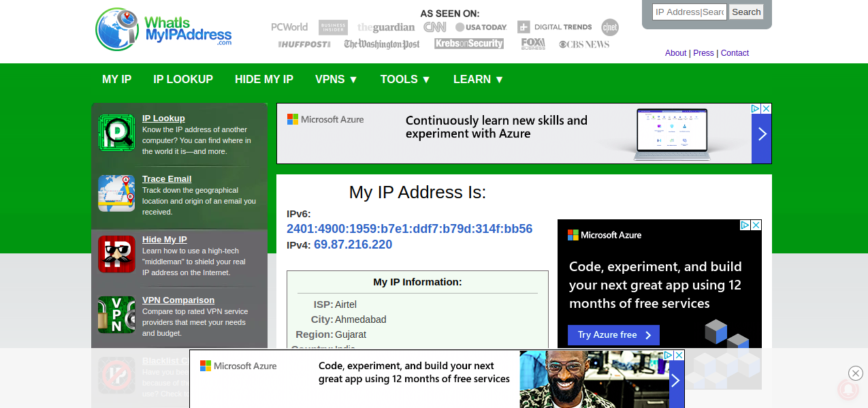Open the VPN Comparison padlock icon

click(x=116, y=315)
